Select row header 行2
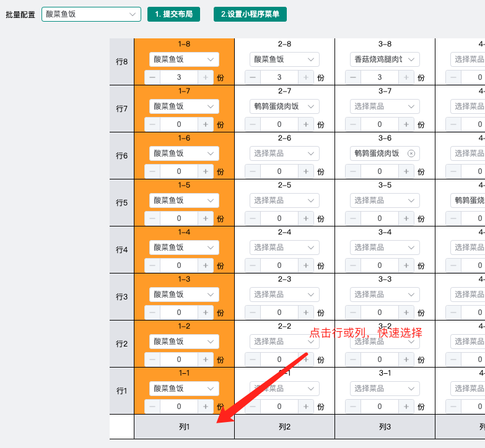 (122, 343)
